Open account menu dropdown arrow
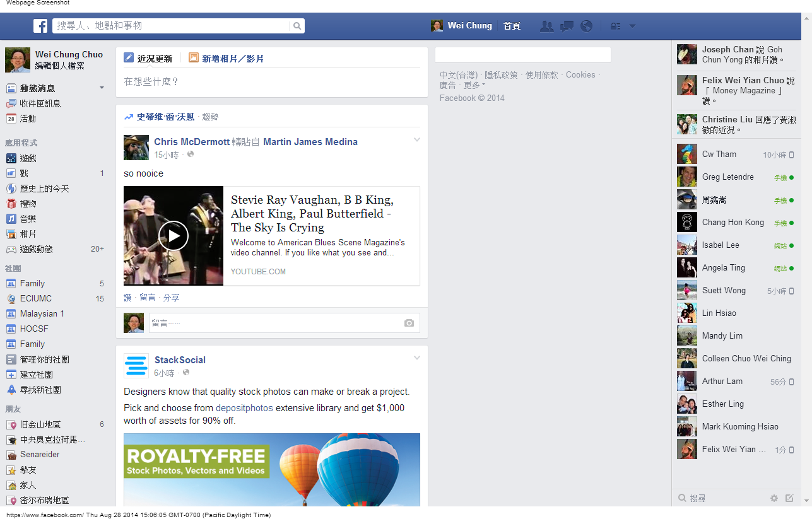812x519 pixels. pos(632,26)
